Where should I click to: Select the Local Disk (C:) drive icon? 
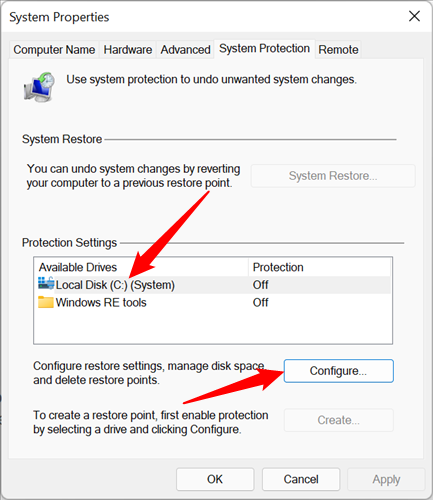tap(46, 284)
